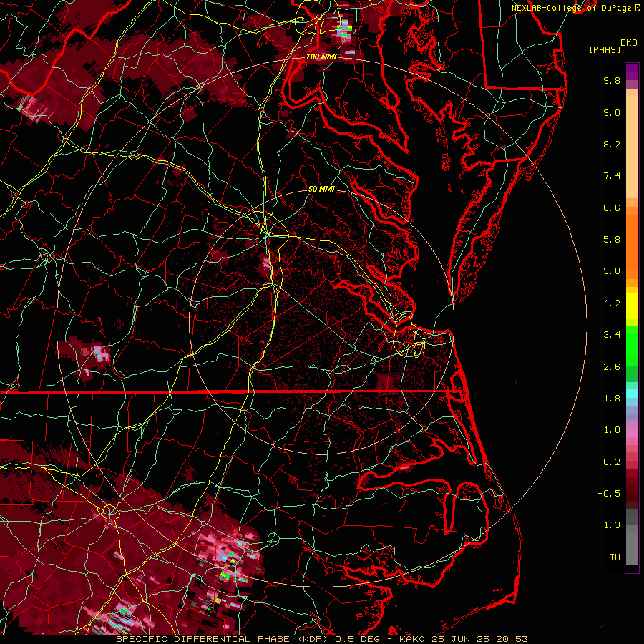644x644 pixels.
Task: Click the 20:53 timestamp in caption
Action: coord(512,639)
